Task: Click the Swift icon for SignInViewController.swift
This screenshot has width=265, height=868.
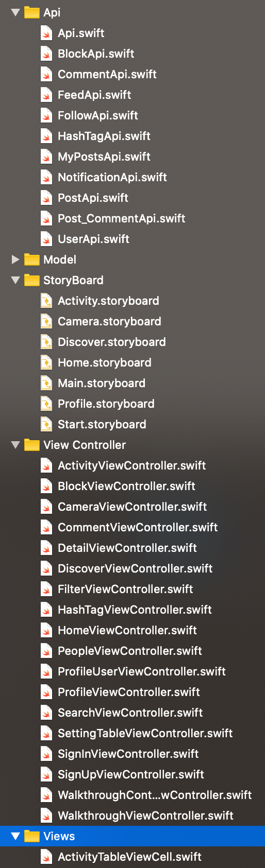Action: 46,754
